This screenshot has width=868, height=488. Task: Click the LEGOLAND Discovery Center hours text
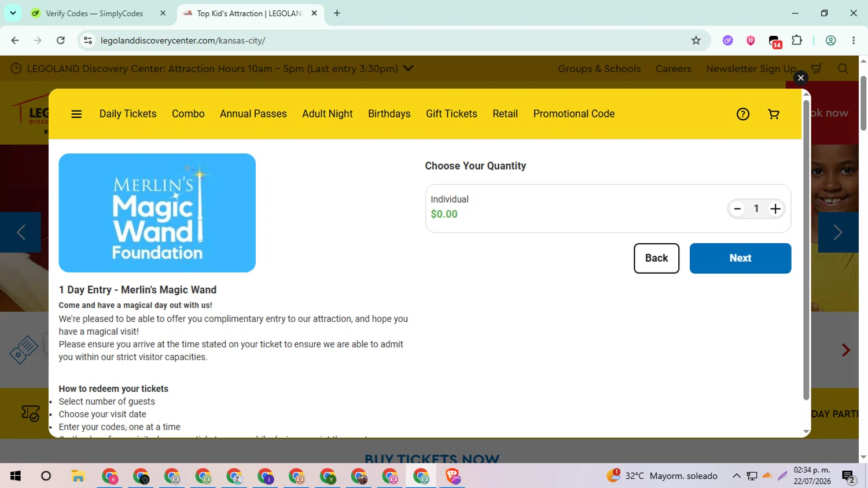pyautogui.click(x=212, y=68)
